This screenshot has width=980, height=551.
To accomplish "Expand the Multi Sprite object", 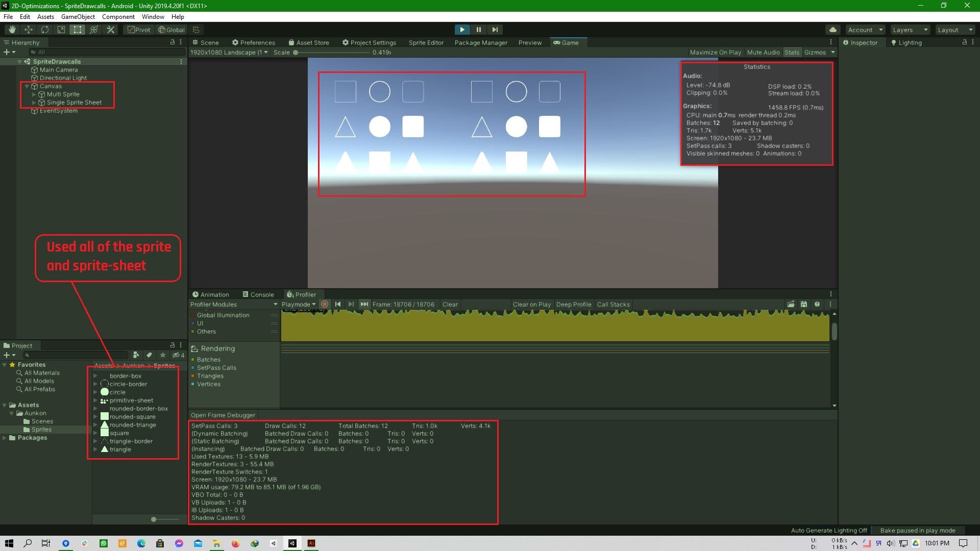I will [34, 94].
